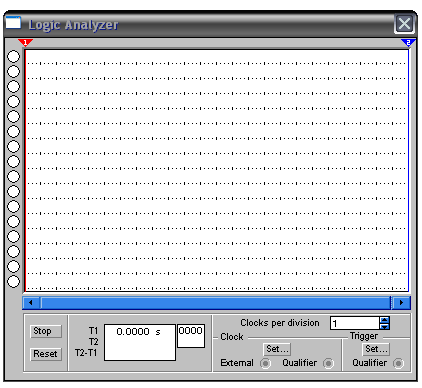Screen dimensions: 422x388
Task: Open the Clock Set... dialog
Action: [x=277, y=349]
